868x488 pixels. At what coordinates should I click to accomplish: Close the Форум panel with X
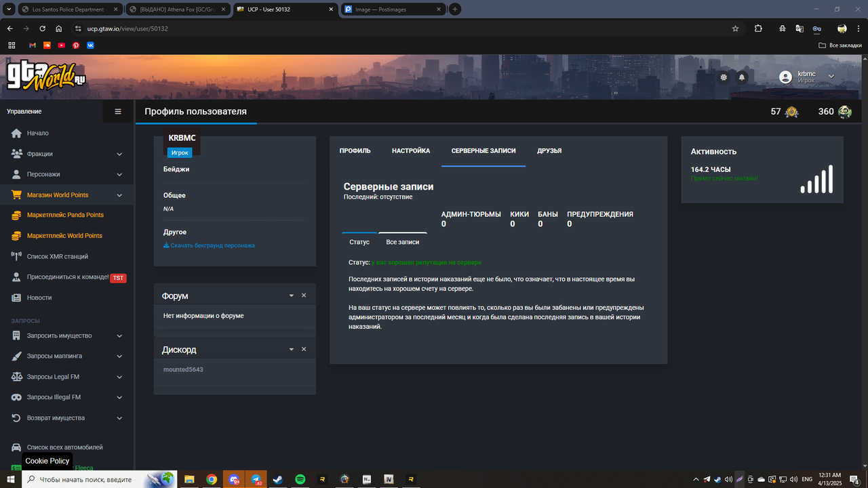click(x=304, y=296)
